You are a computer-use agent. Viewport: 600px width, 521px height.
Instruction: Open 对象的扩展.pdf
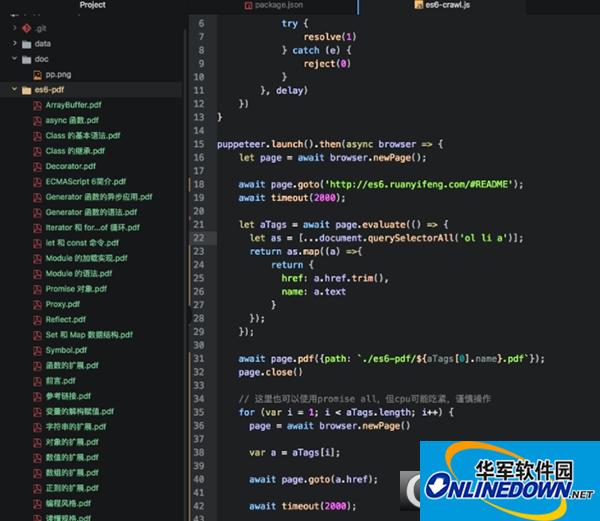(x=72, y=442)
